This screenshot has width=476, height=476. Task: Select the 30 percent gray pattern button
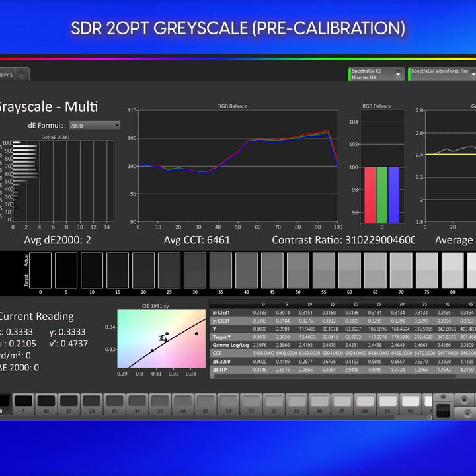pos(138,404)
